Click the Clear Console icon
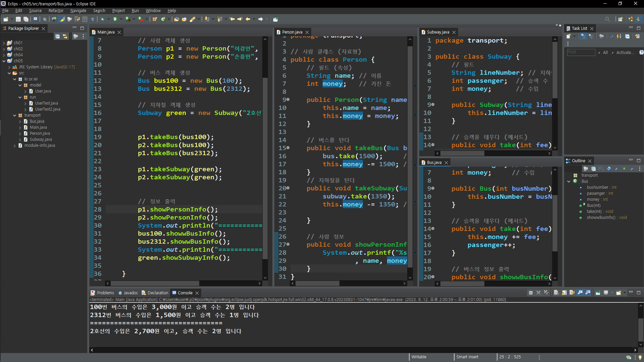 556,293
